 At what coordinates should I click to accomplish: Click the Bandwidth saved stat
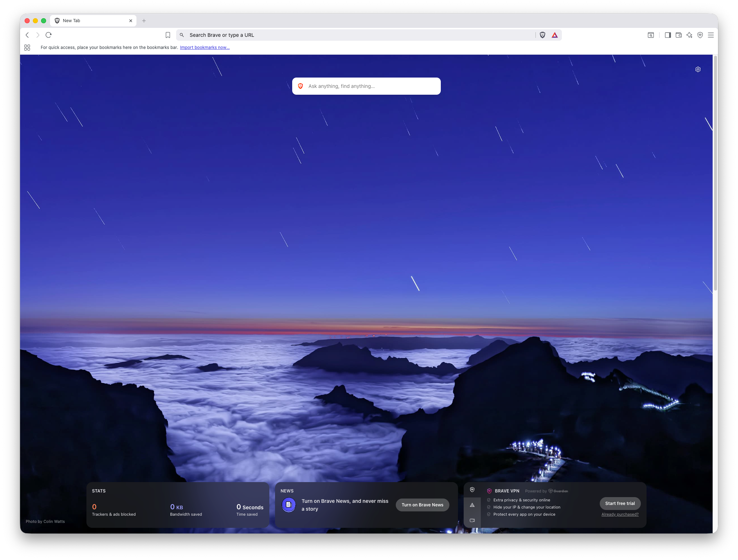(186, 510)
